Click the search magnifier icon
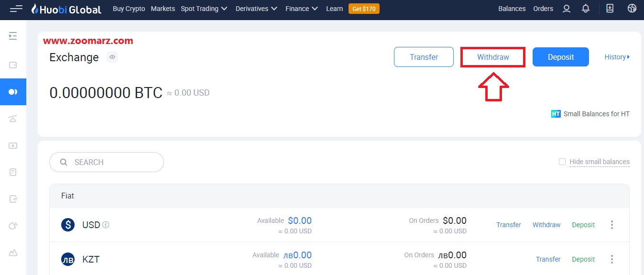 tap(64, 162)
